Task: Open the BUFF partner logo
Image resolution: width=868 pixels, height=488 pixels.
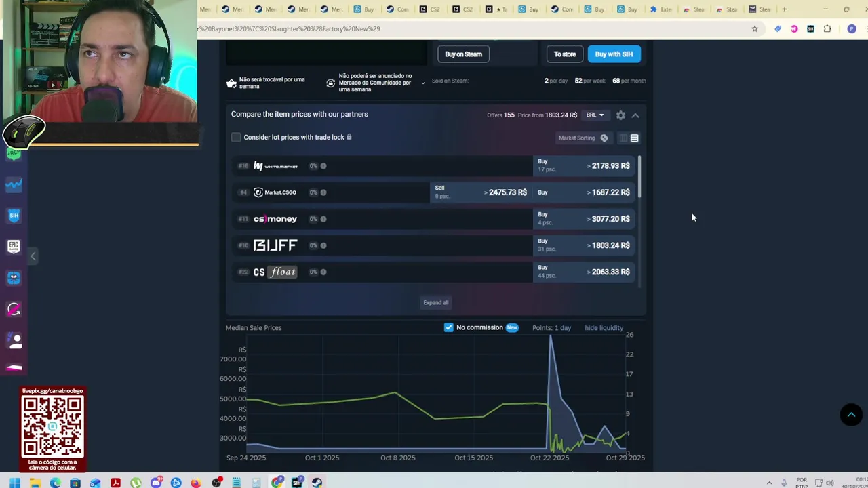Action: [x=275, y=245]
